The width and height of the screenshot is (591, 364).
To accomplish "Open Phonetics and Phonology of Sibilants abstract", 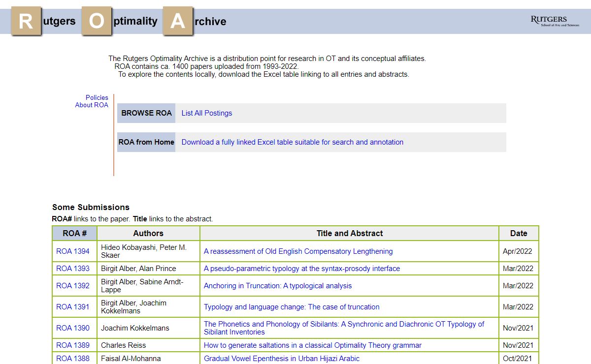I will point(344,328).
